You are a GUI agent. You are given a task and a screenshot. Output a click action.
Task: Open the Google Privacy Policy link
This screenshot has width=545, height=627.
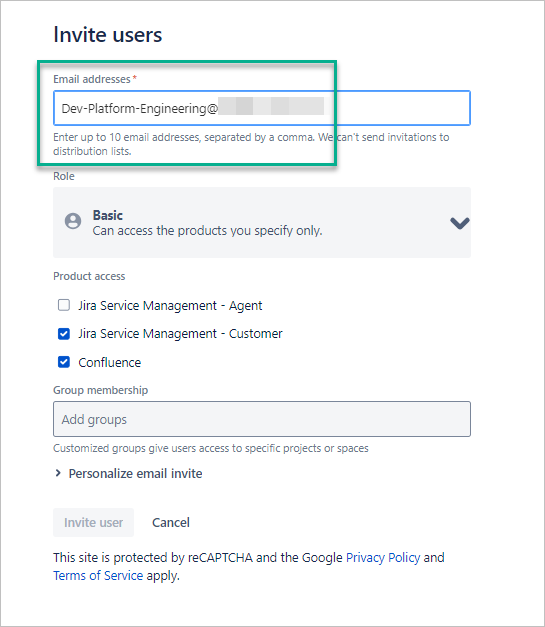coord(383,557)
